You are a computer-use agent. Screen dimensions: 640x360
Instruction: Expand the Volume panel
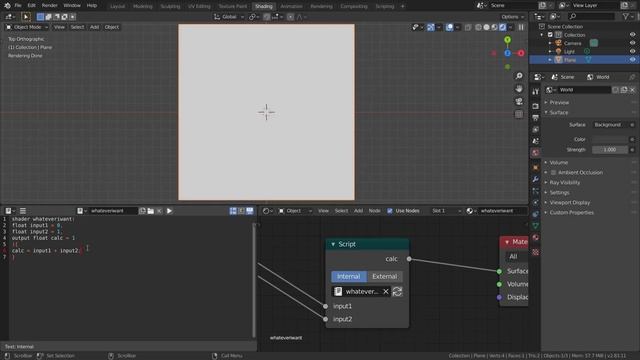tap(558, 162)
